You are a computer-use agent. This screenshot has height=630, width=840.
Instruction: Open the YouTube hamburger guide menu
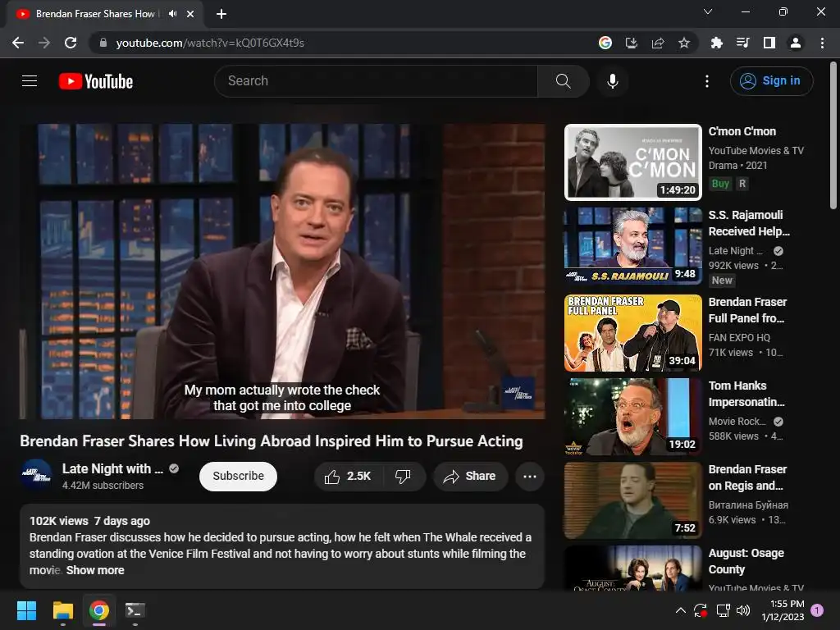30,81
